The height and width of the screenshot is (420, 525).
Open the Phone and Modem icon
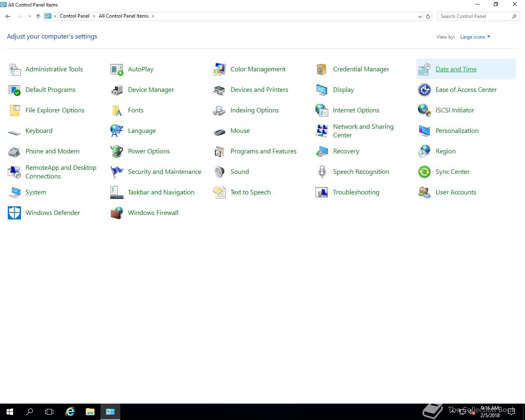coord(14,151)
